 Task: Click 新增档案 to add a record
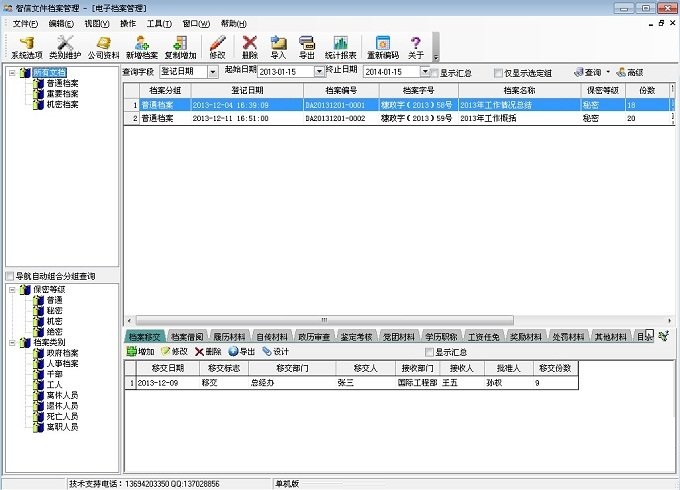[x=141, y=47]
